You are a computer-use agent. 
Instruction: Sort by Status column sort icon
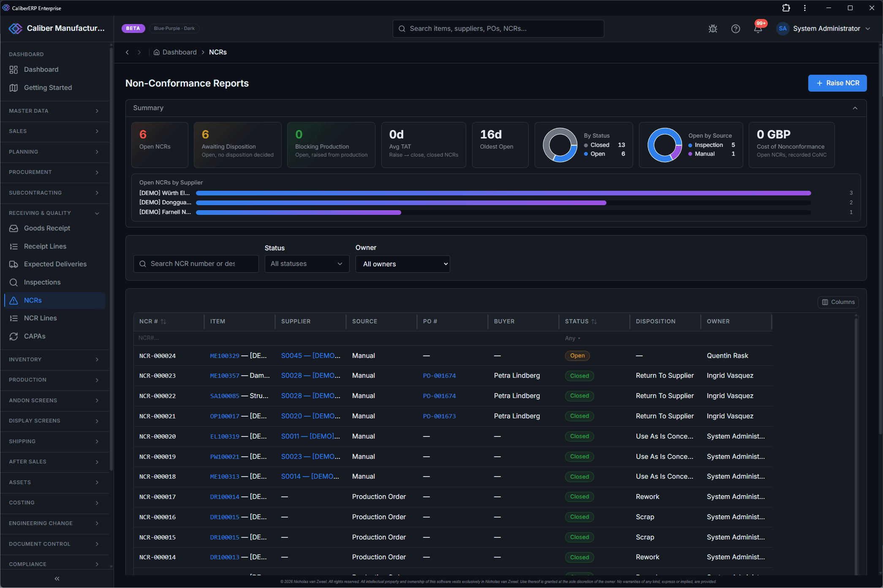point(594,322)
